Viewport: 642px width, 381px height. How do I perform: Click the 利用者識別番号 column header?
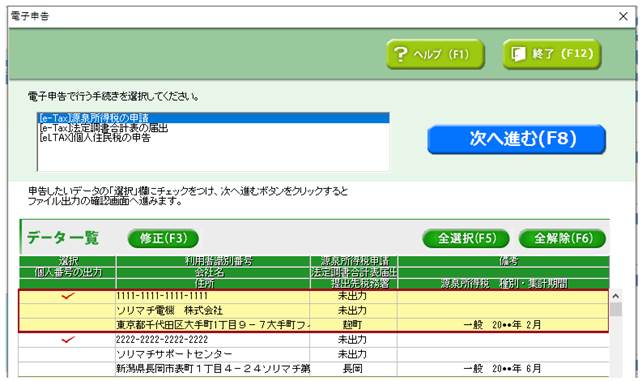212,261
